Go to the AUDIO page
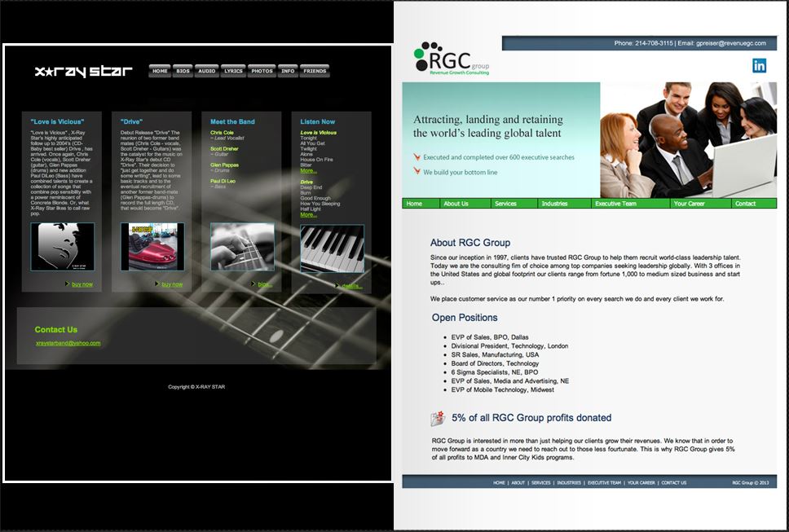This screenshot has height=532, width=789. (x=207, y=71)
